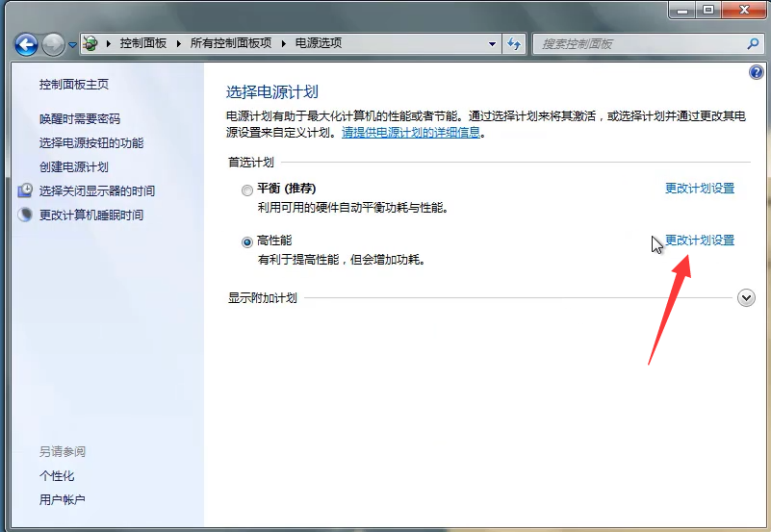Open 更改计划设置 for the 高性能 plan

click(700, 241)
